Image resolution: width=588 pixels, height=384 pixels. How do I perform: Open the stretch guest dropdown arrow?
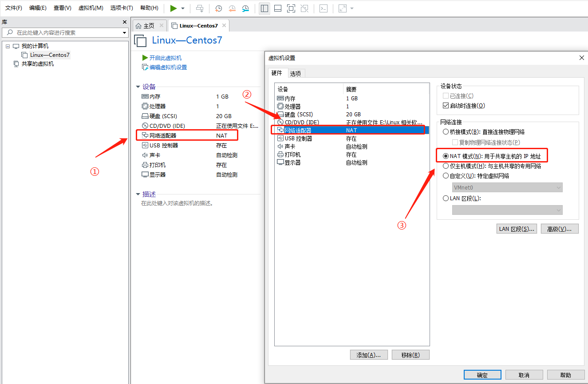tap(352, 8)
